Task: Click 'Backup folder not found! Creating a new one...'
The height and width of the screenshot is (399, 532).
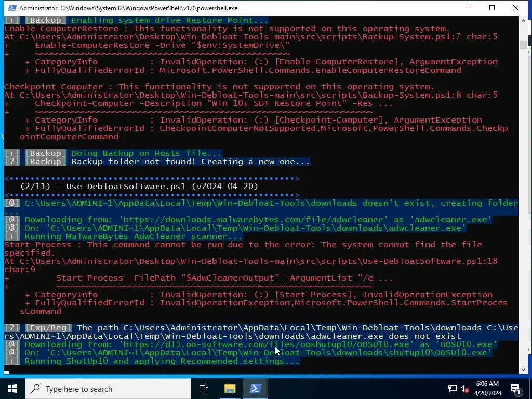Action: [190, 162]
